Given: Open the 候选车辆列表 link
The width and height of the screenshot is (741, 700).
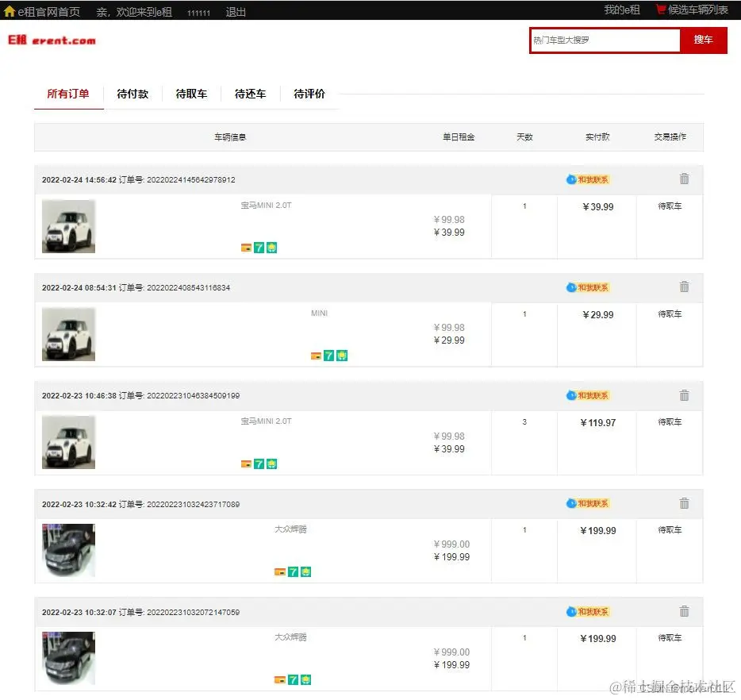Looking at the screenshot, I should 697,10.
